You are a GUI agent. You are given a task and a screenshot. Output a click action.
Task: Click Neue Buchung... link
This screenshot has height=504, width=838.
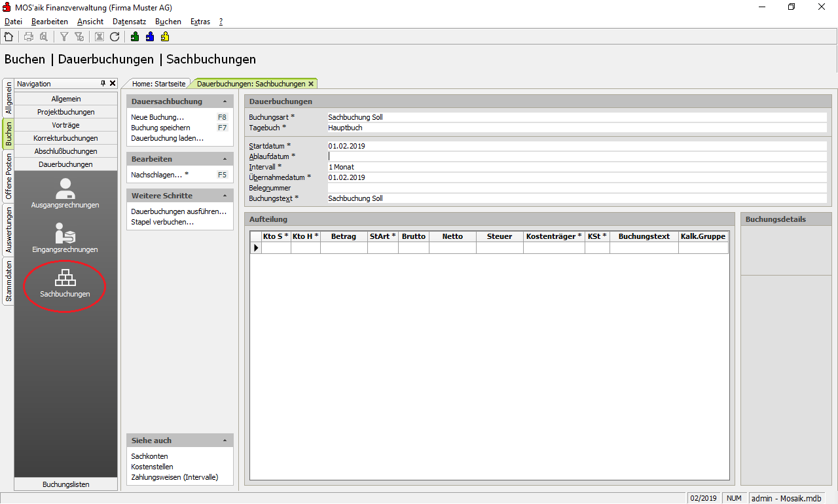tap(157, 117)
